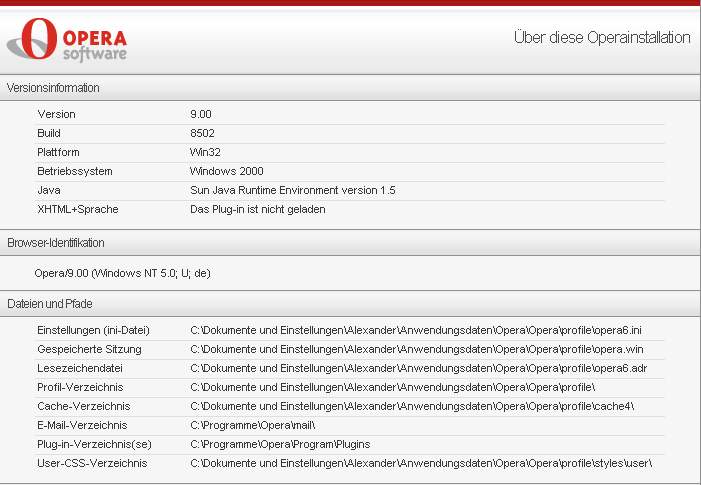701x485 pixels.
Task: Click the 'Über diese Operainstallation' heading
Action: pos(602,38)
